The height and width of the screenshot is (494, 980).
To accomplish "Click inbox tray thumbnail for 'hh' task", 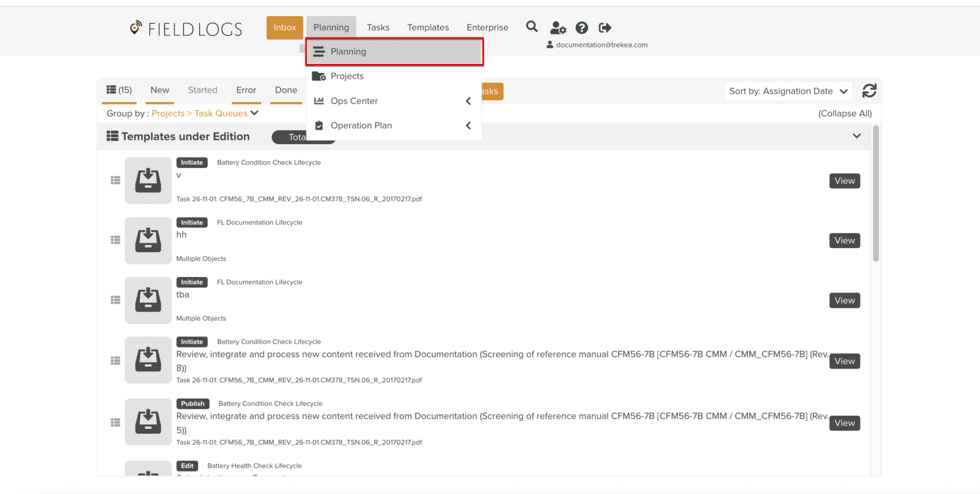I will click(148, 241).
